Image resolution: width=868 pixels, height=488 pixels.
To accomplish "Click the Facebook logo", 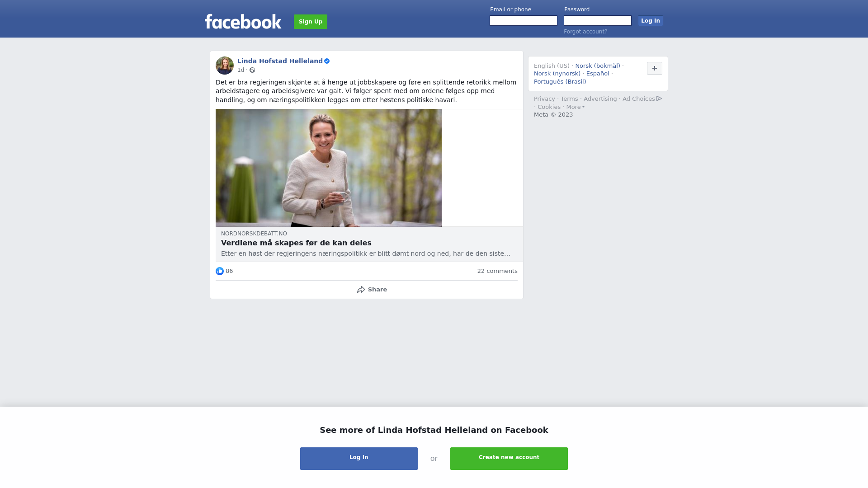I will click(x=243, y=21).
